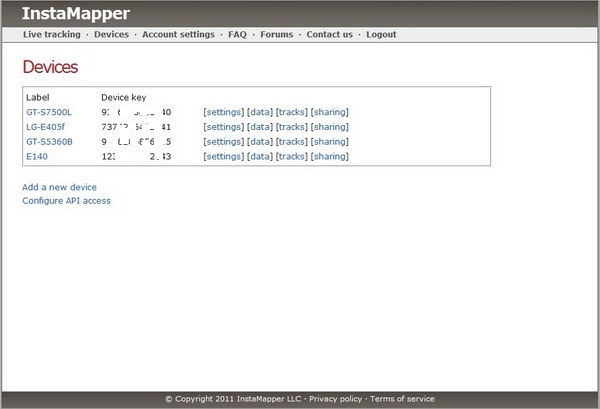Image resolution: width=600 pixels, height=409 pixels.
Task: Click Configure API access link
Action: [66, 201]
